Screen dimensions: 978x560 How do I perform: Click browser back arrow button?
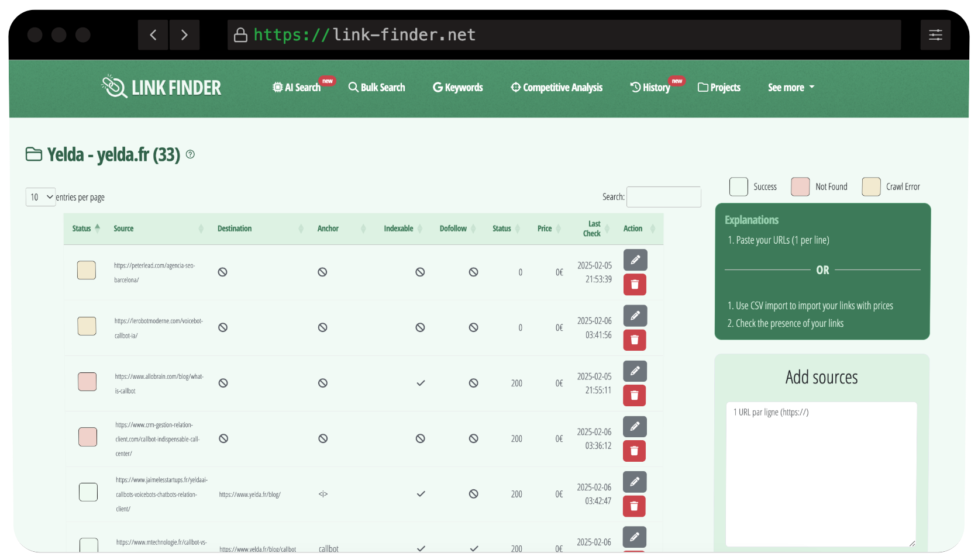(x=153, y=35)
